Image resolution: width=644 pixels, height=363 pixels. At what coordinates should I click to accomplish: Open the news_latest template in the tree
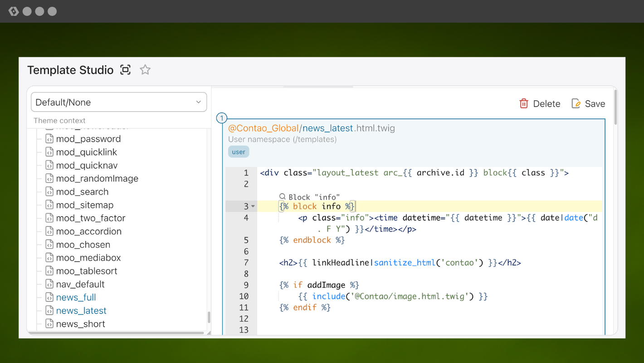(81, 311)
